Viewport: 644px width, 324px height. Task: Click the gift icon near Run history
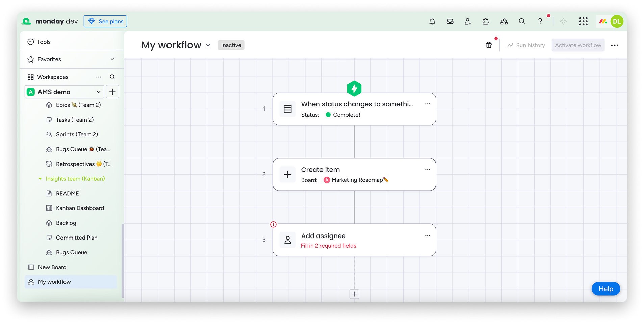489,45
